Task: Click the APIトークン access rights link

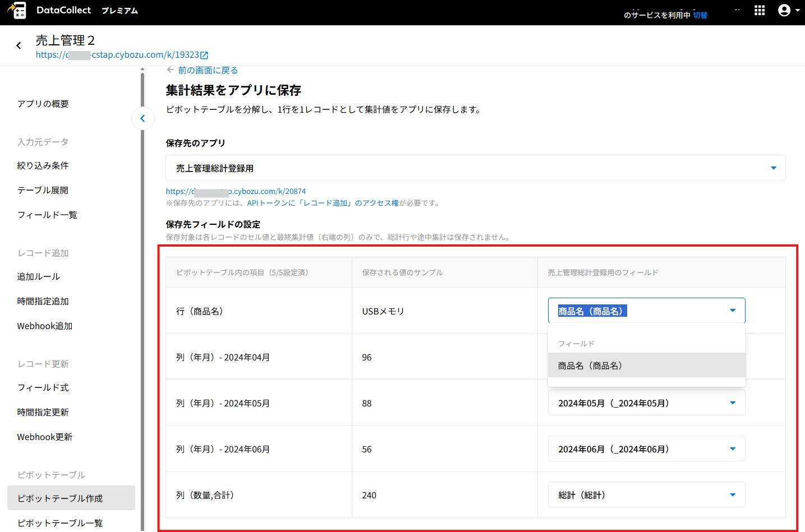Action: point(322,203)
